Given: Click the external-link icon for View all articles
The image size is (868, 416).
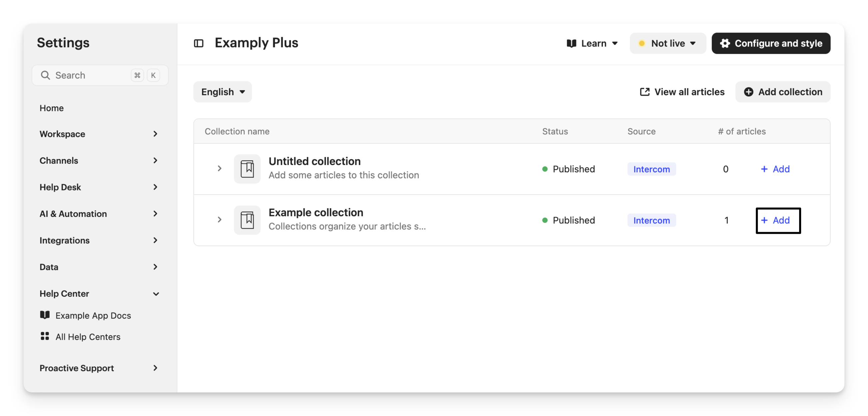Looking at the screenshot, I should (x=645, y=92).
